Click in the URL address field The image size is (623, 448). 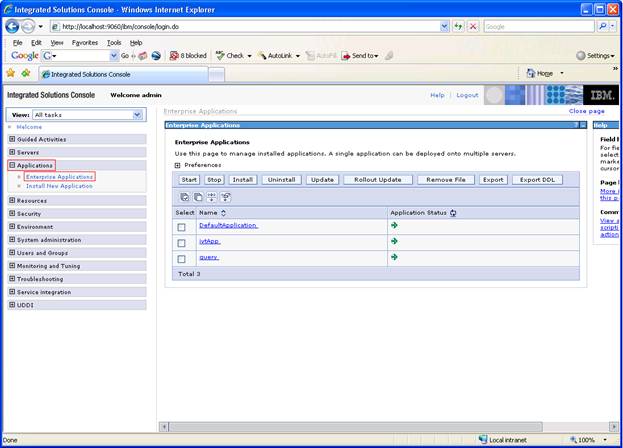(250, 27)
